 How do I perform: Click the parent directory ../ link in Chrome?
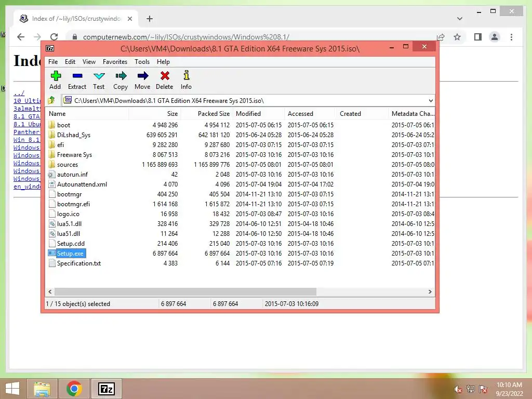(x=19, y=93)
